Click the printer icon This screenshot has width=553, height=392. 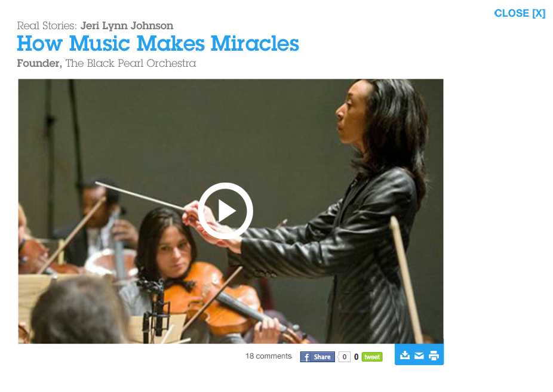point(434,356)
